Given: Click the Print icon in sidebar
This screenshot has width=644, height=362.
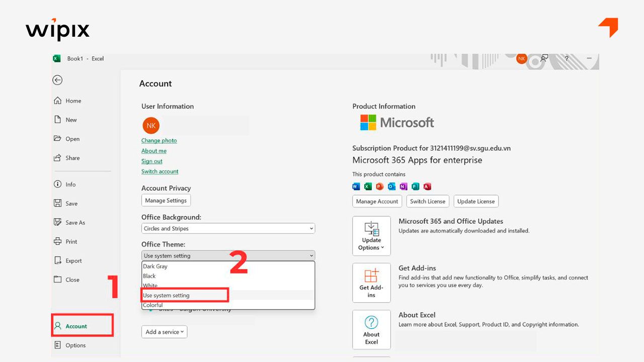Looking at the screenshot, I should click(x=58, y=242).
